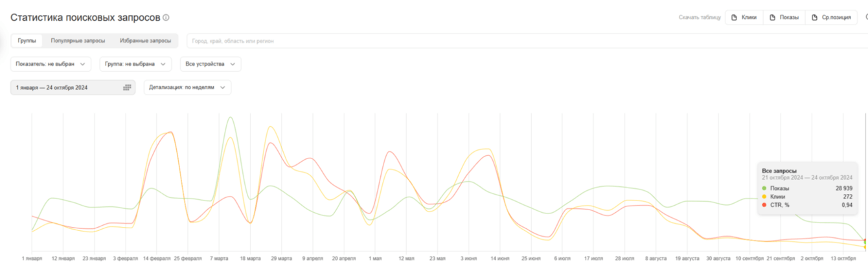Expand the Показатель: не выбран dropdown
The image size is (868, 271).
[x=51, y=64]
